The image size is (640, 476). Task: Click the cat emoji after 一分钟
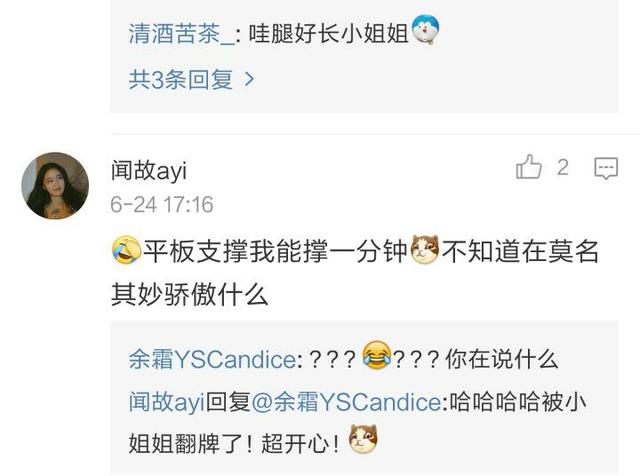click(x=425, y=250)
